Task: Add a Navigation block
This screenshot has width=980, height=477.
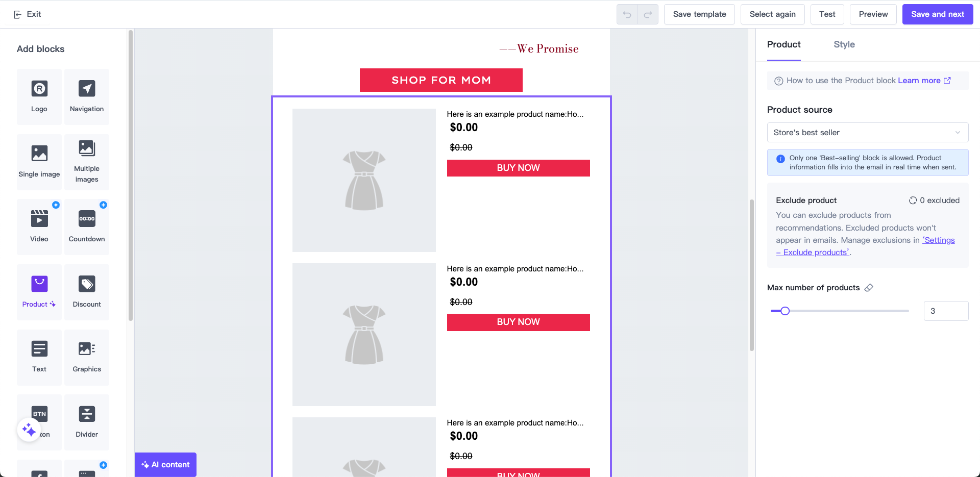Action: (x=87, y=96)
